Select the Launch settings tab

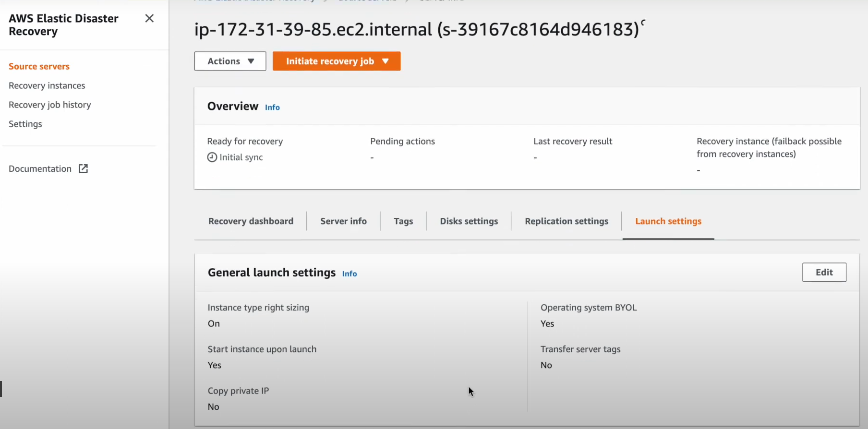(668, 221)
